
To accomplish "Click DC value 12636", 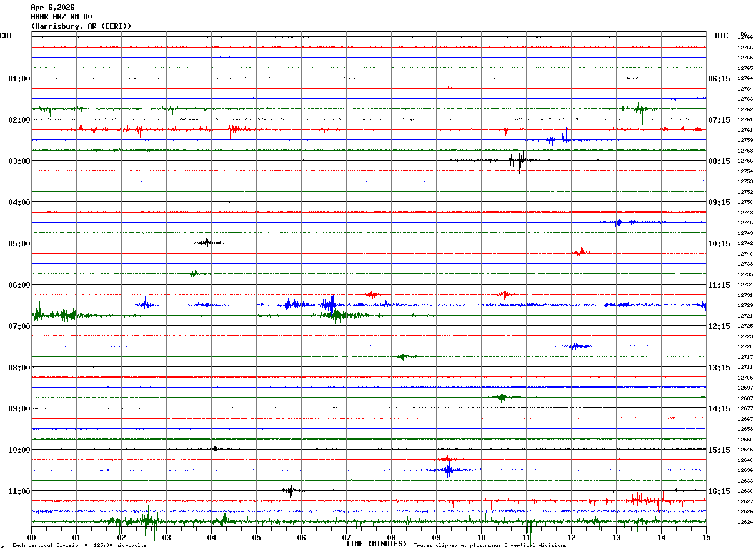I will [745, 471].
